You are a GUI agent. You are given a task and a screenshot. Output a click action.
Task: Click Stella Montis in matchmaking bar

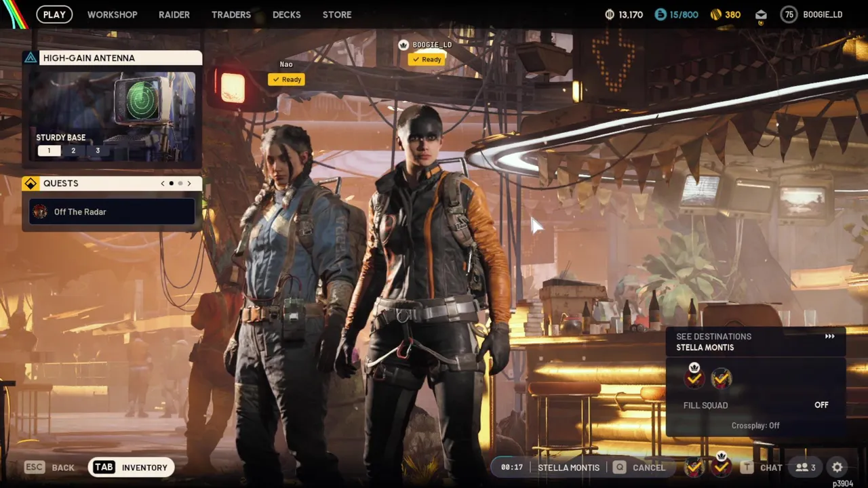tap(568, 468)
